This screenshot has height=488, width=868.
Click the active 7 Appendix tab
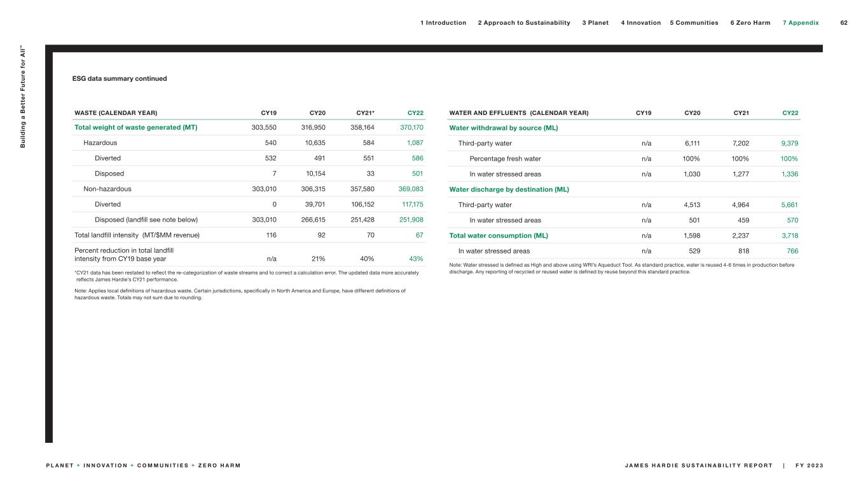click(x=800, y=23)
